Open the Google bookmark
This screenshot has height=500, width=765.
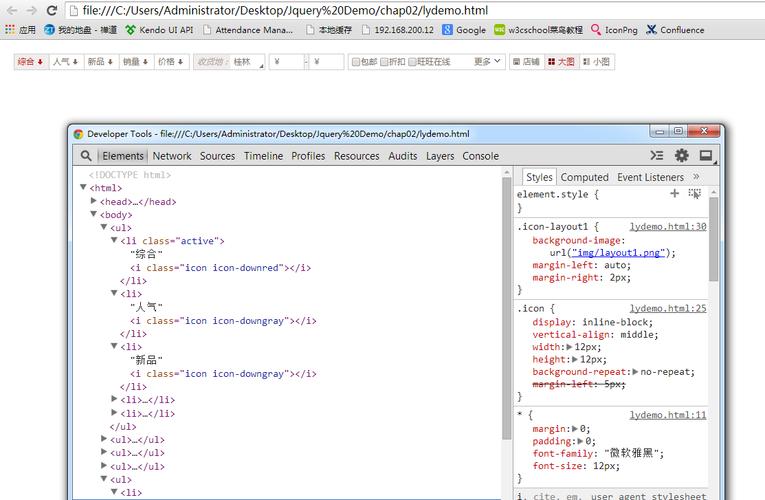[464, 30]
